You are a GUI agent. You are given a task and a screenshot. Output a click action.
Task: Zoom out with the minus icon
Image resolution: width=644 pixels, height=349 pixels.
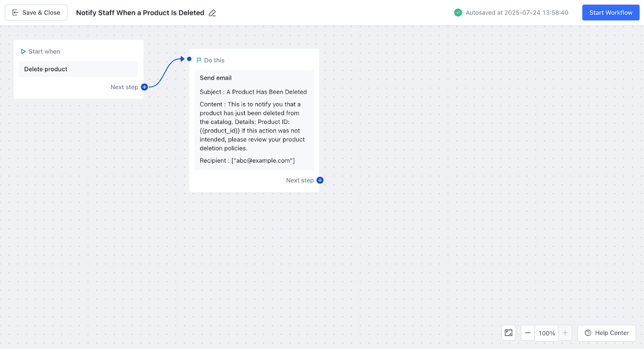[528, 333]
